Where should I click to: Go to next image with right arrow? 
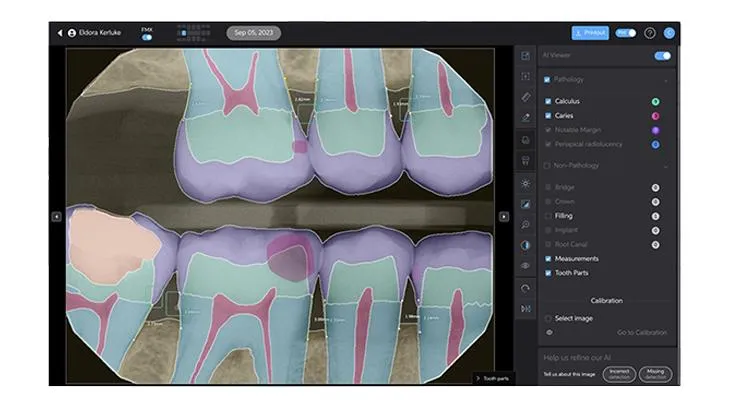[504, 216]
